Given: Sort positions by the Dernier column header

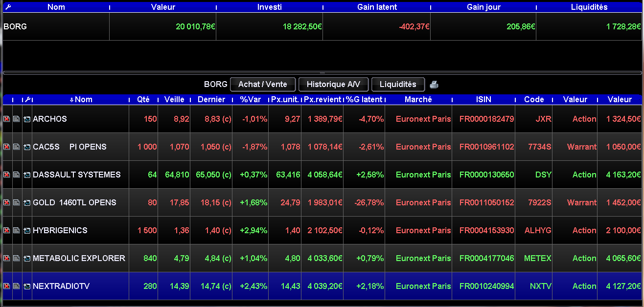Looking at the screenshot, I should [x=211, y=99].
